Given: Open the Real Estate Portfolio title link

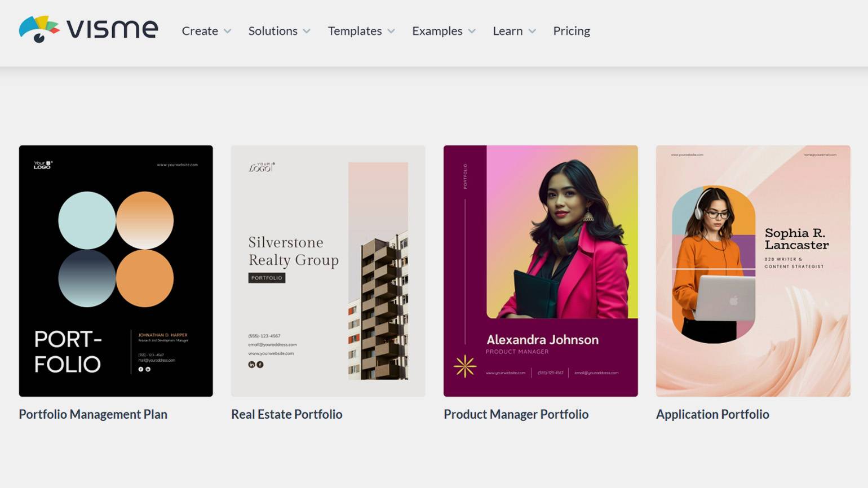Looking at the screenshot, I should 286,414.
